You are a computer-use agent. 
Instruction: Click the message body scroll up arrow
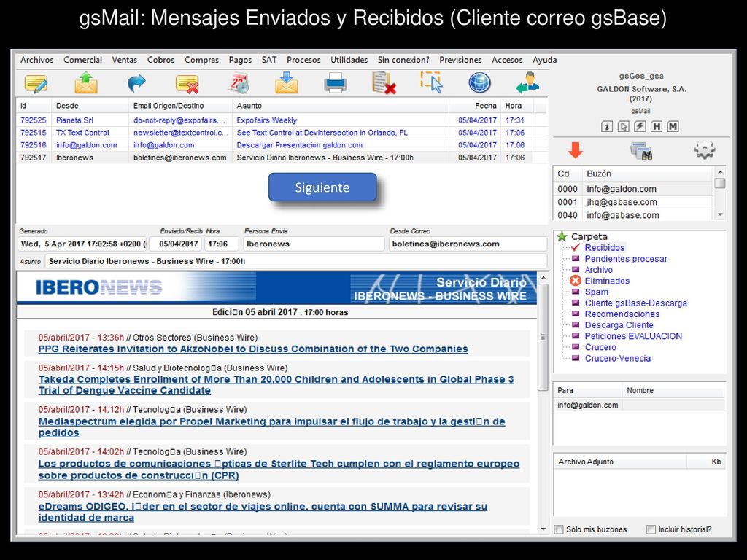[x=543, y=278]
